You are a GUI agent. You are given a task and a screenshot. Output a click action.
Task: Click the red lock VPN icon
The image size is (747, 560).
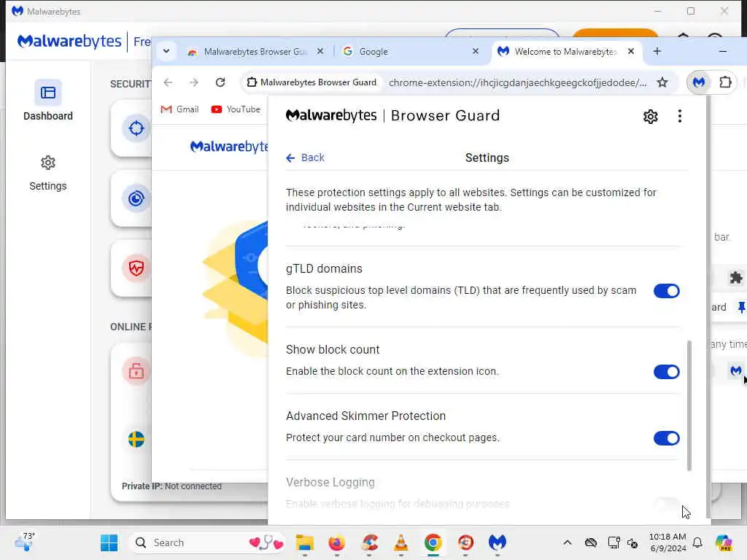click(136, 370)
